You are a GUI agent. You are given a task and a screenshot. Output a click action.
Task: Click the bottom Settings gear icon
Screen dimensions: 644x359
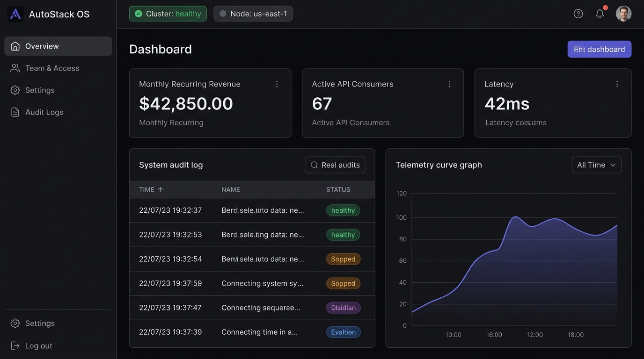[x=15, y=323]
